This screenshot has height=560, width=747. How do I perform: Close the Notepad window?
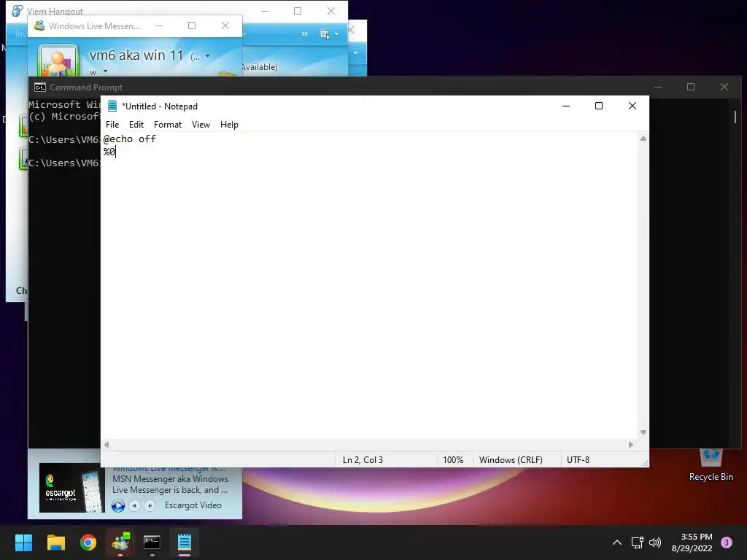632,106
